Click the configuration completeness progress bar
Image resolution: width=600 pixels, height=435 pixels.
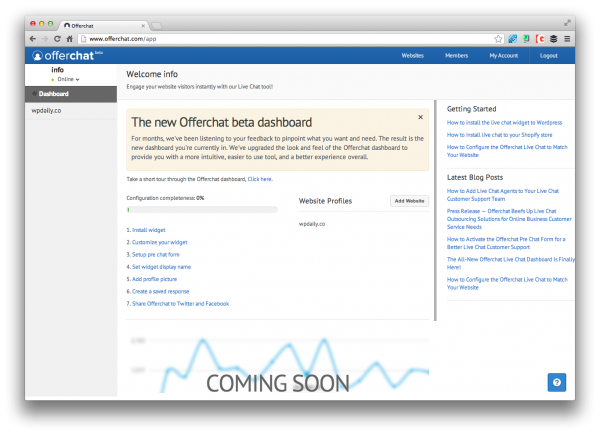(x=202, y=210)
